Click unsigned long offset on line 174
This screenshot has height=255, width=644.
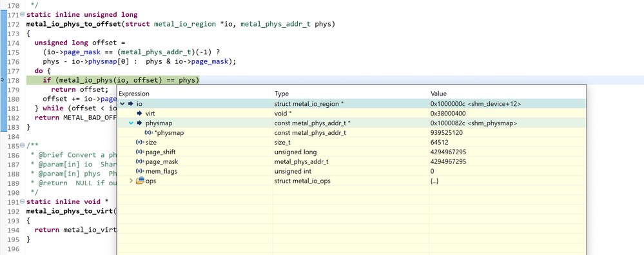tap(75, 43)
